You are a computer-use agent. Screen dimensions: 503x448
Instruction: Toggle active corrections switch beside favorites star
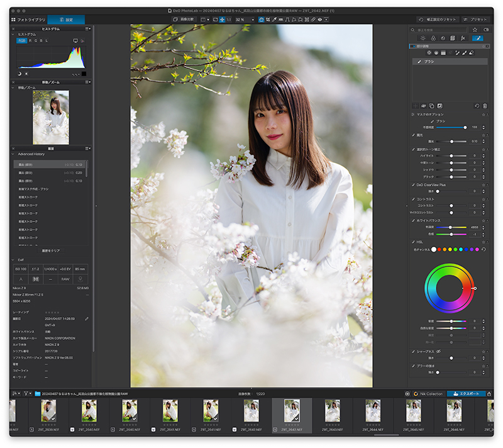[486, 30]
